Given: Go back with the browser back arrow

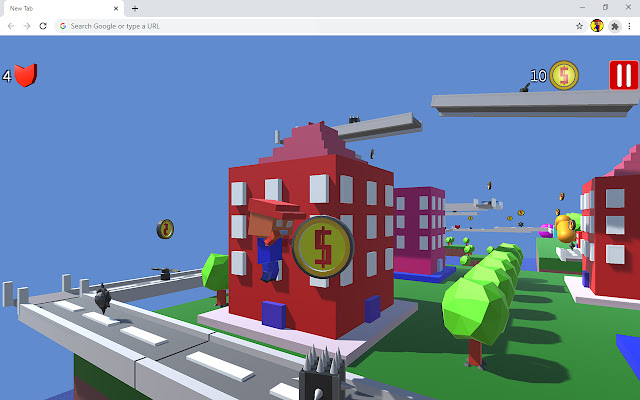Looking at the screenshot, I should click(11, 26).
